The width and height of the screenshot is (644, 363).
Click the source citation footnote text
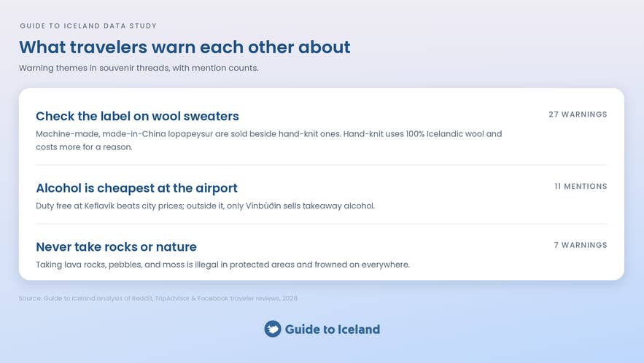coord(158,299)
